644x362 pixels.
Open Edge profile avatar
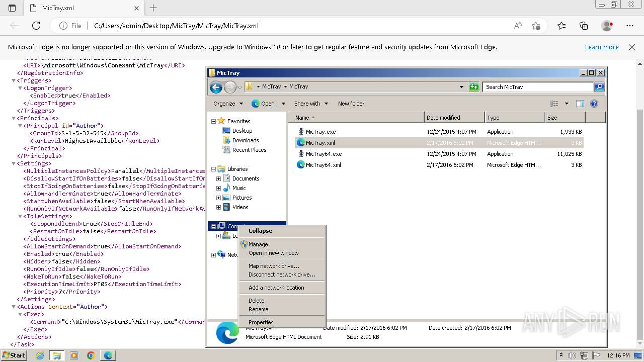[607, 26]
